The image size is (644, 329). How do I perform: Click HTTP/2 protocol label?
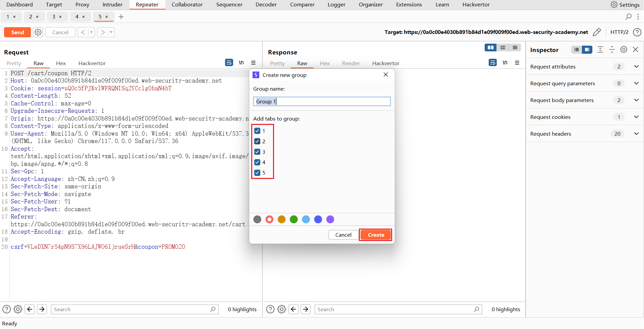(x=619, y=32)
